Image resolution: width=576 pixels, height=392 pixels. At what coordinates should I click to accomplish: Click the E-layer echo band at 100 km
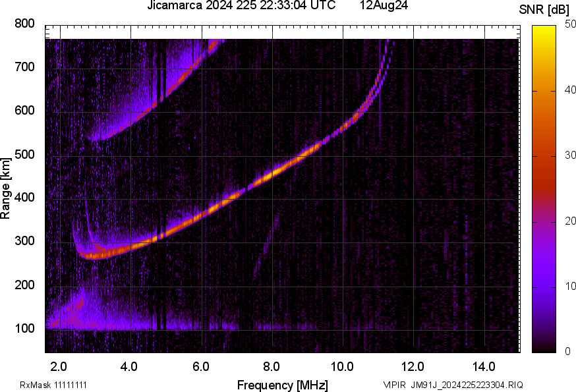click(143, 326)
